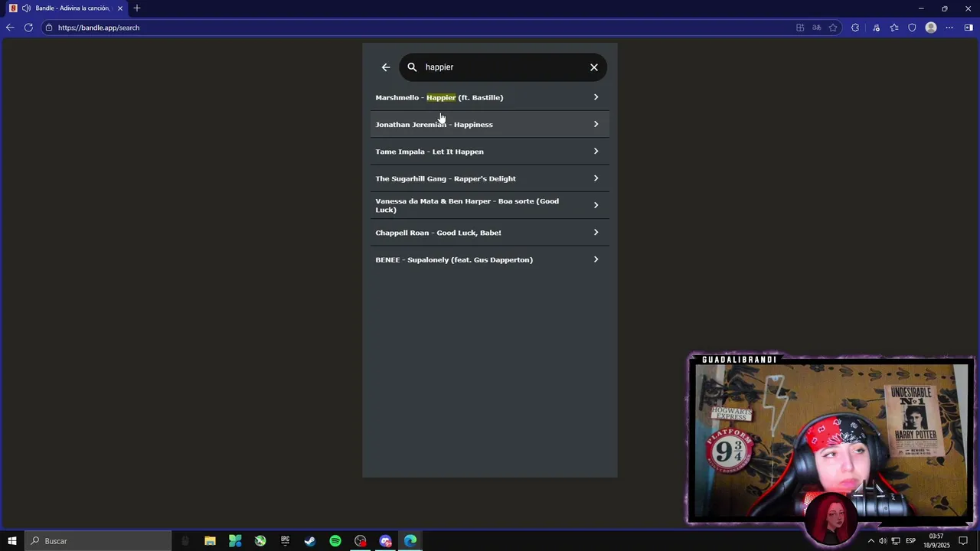View site information lock icon
980x551 pixels.
tap(49, 28)
